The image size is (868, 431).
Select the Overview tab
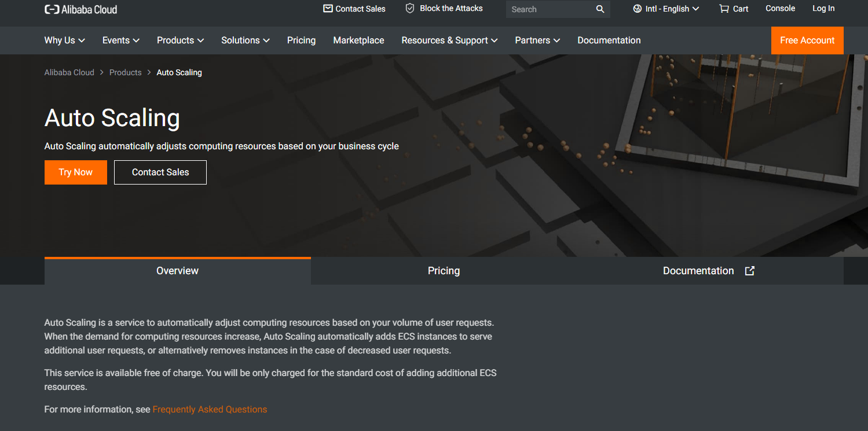pos(178,271)
